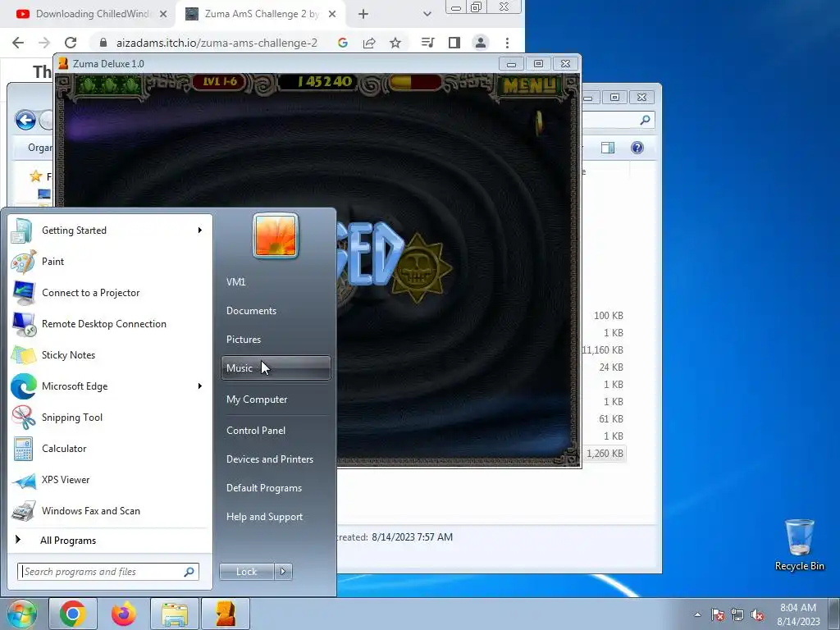
Task: Open the Snipping Tool
Action: [110, 418]
